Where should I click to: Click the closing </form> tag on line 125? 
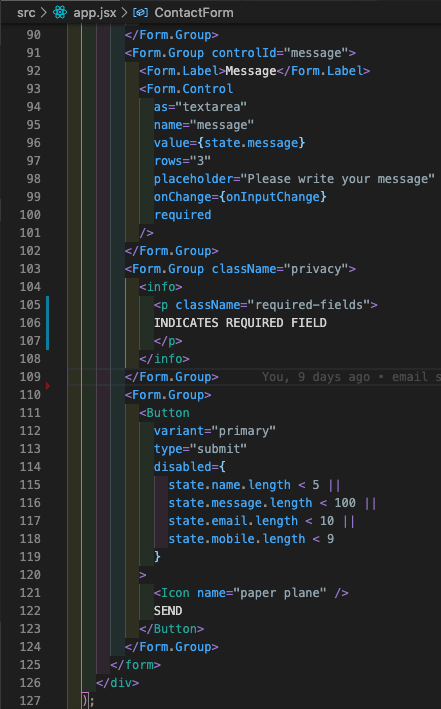pos(136,665)
